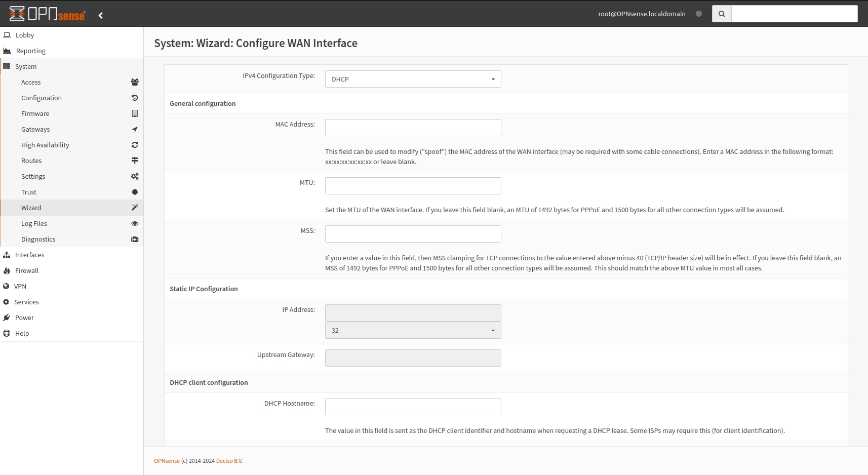Screen dimensions: 868x475
Task: Click the OPNsense footer link
Action: (x=167, y=461)
